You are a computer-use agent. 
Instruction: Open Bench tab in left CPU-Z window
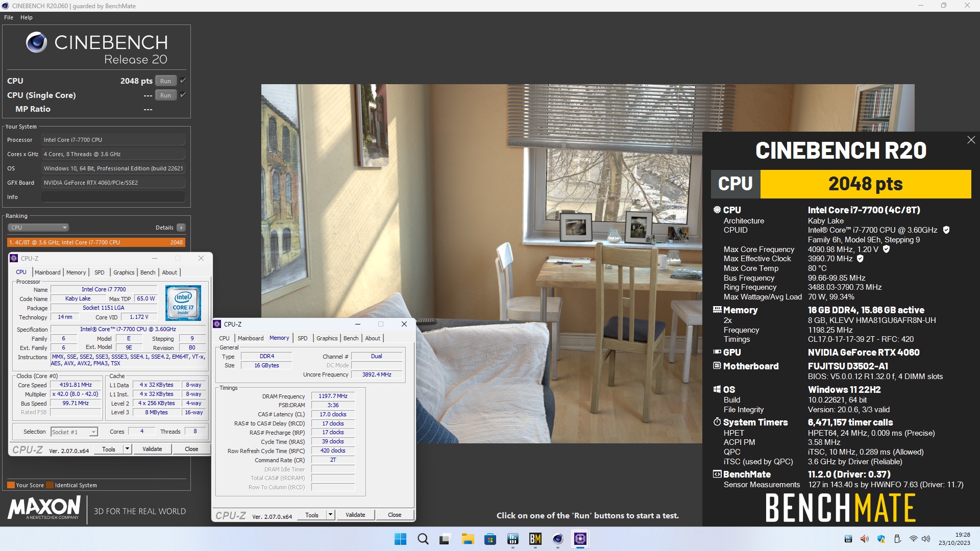pos(148,272)
